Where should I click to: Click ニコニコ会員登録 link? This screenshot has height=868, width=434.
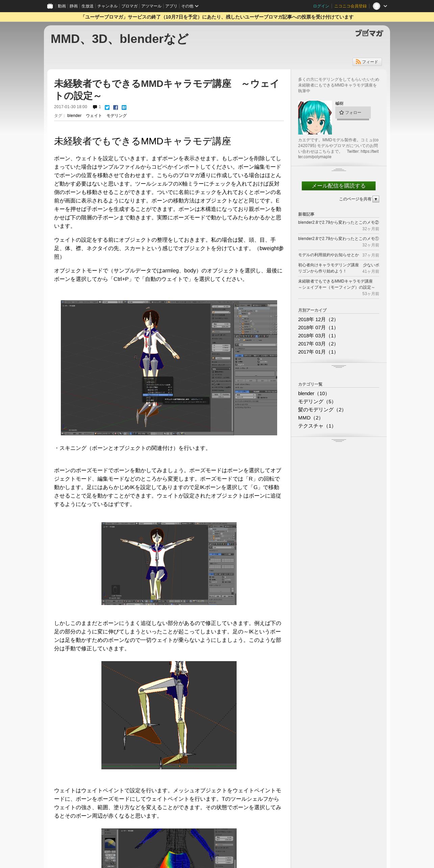[x=350, y=6]
